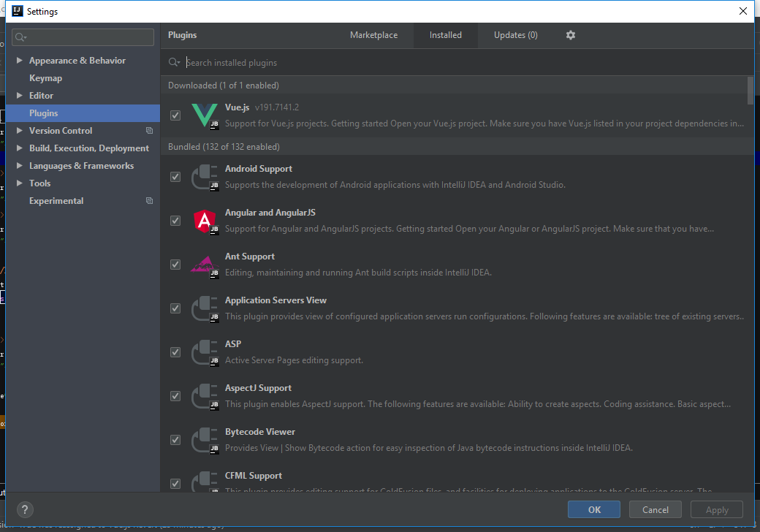
Task: Uncheck the Android Support plugin
Action: click(175, 177)
